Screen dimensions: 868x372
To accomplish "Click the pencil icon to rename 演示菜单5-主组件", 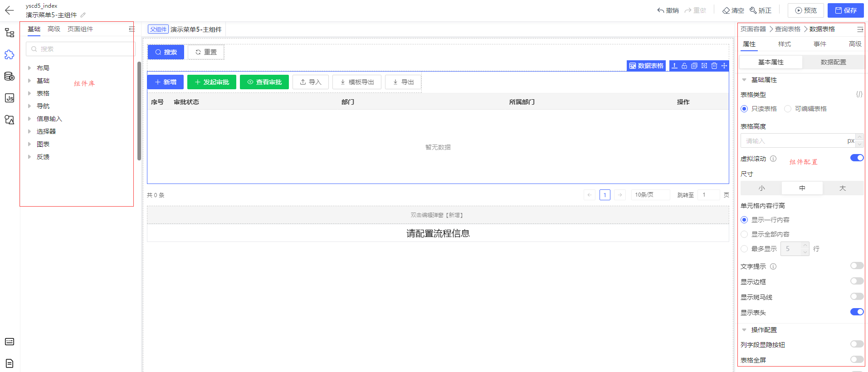I will pos(83,15).
